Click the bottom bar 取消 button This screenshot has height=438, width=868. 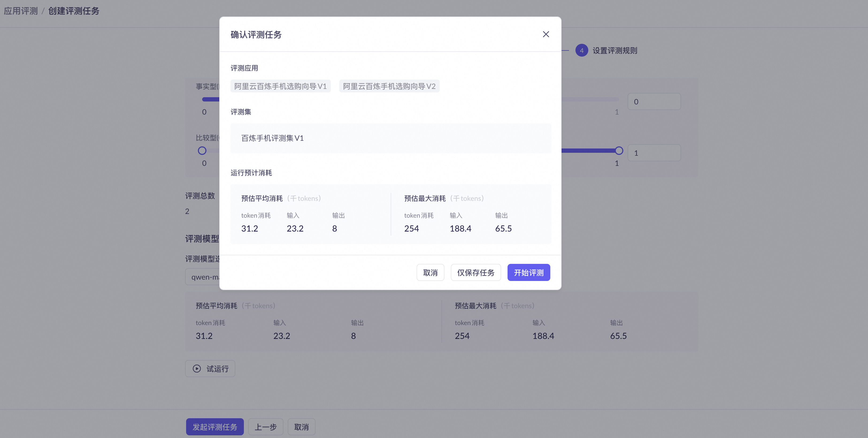point(301,427)
